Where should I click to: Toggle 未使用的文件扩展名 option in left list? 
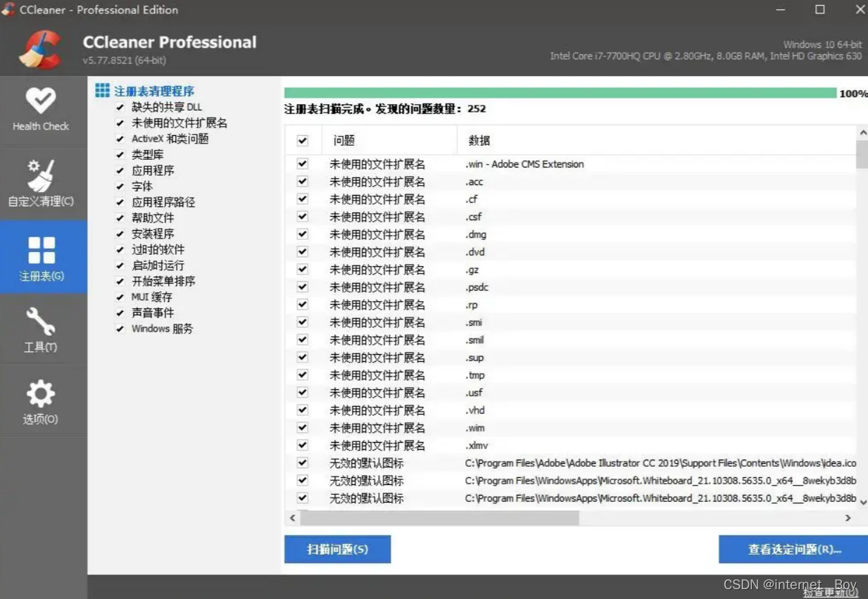[x=120, y=123]
